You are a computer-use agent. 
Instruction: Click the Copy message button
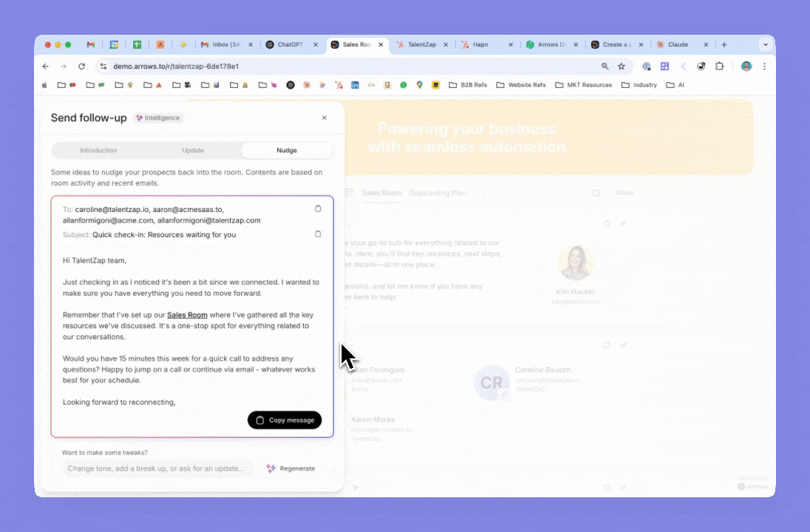[285, 420]
